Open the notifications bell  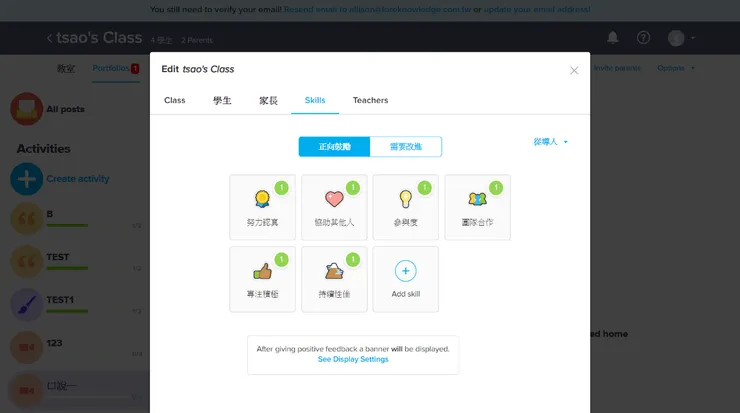(x=613, y=37)
